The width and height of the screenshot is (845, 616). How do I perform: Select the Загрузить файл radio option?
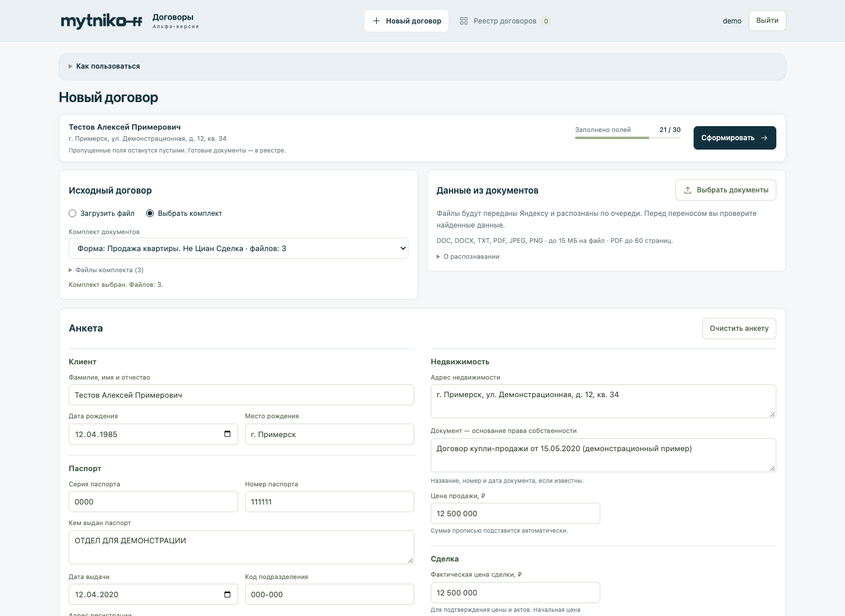tap(73, 214)
